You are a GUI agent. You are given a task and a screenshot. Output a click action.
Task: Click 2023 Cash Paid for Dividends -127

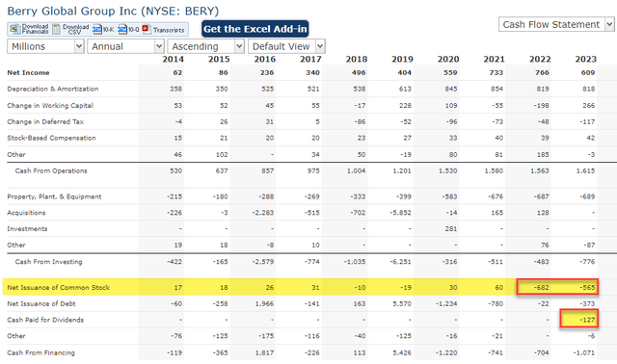[x=587, y=320]
